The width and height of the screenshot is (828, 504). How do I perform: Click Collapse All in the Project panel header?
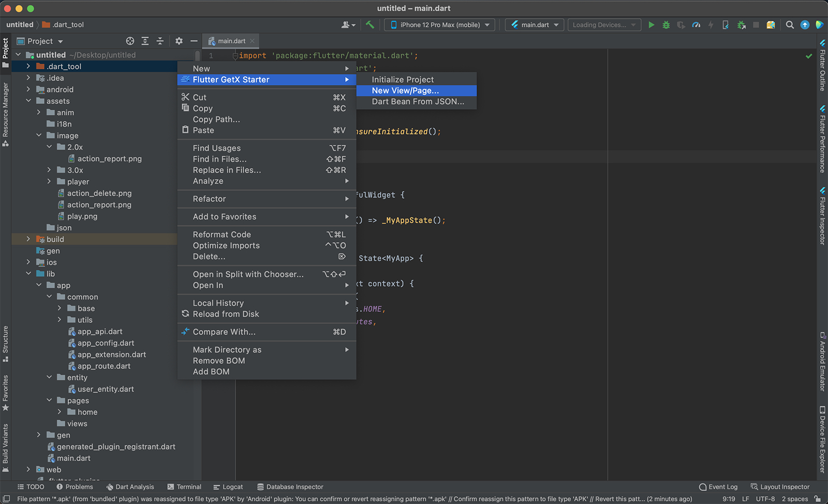click(x=160, y=41)
